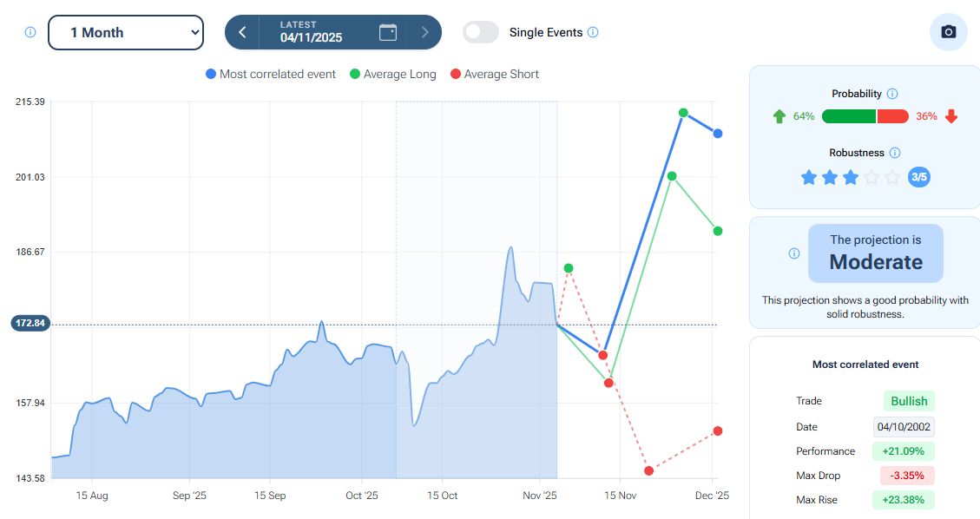Click the LATEST 04/11/2025 date label
The height and width of the screenshot is (519, 980).
click(x=312, y=32)
